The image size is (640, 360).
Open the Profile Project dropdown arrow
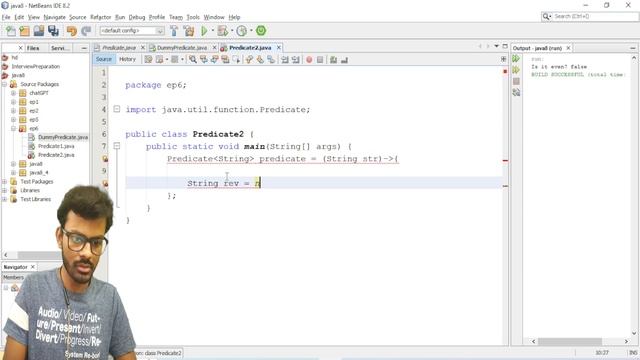click(x=251, y=31)
